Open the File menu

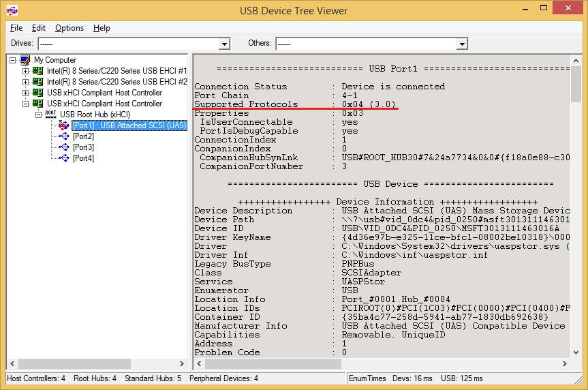(x=16, y=28)
